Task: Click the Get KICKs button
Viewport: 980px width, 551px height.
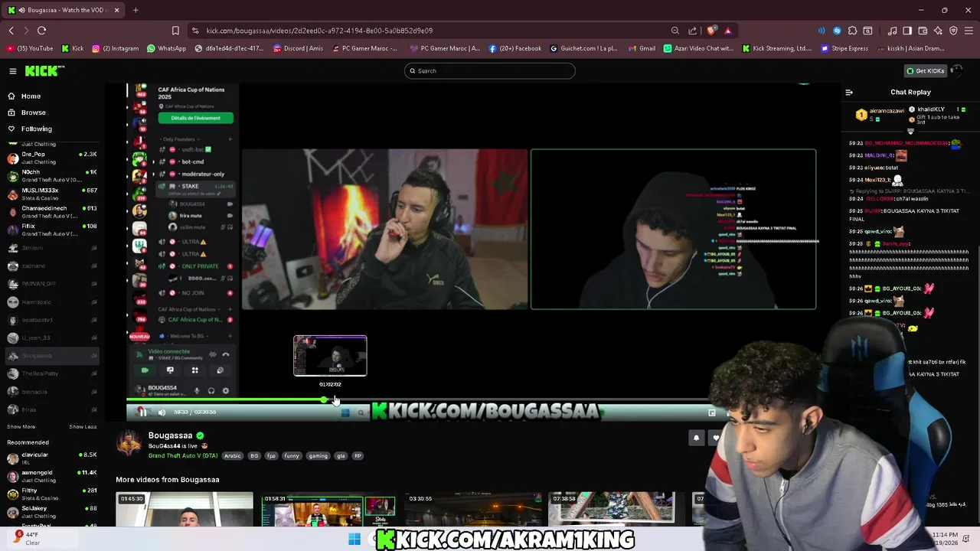Action: [x=926, y=71]
